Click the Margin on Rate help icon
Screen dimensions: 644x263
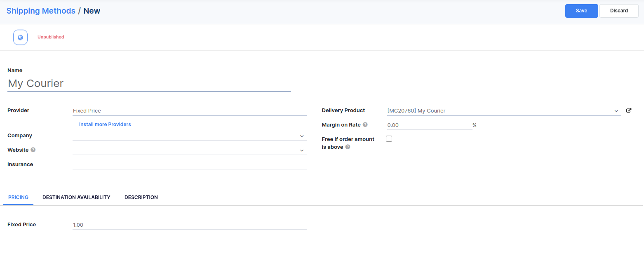(365, 125)
